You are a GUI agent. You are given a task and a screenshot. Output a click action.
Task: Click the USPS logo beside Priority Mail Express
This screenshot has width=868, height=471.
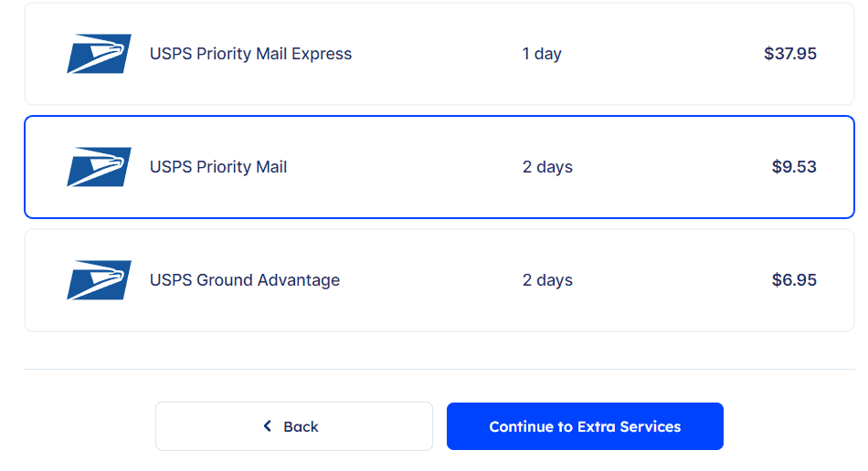click(x=99, y=54)
